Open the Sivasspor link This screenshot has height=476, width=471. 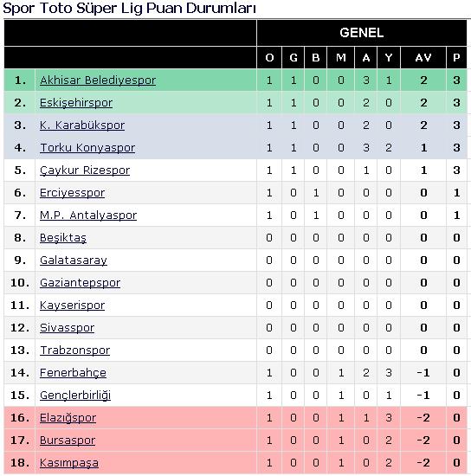pyautogui.click(x=68, y=327)
